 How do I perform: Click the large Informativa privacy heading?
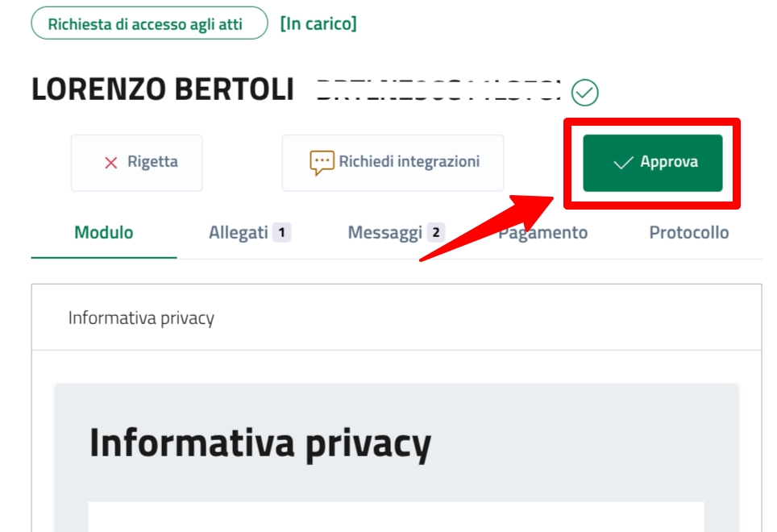click(260, 443)
